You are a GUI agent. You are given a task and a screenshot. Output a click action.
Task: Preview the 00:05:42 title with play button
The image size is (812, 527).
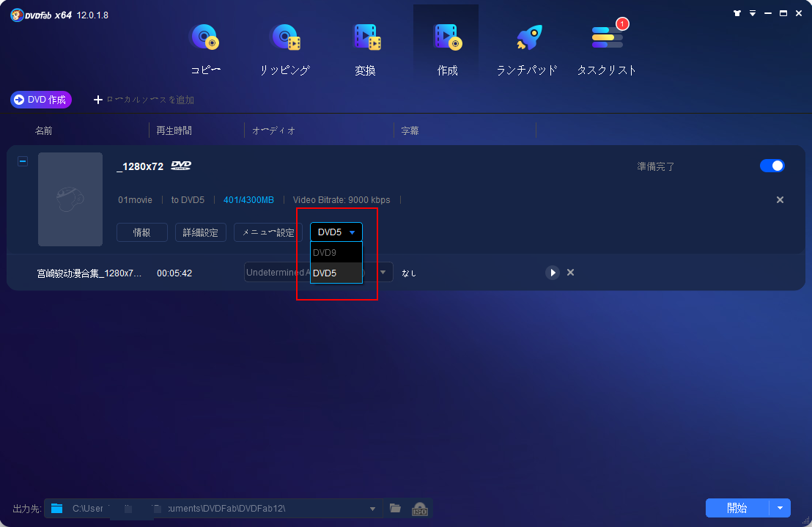pos(553,273)
